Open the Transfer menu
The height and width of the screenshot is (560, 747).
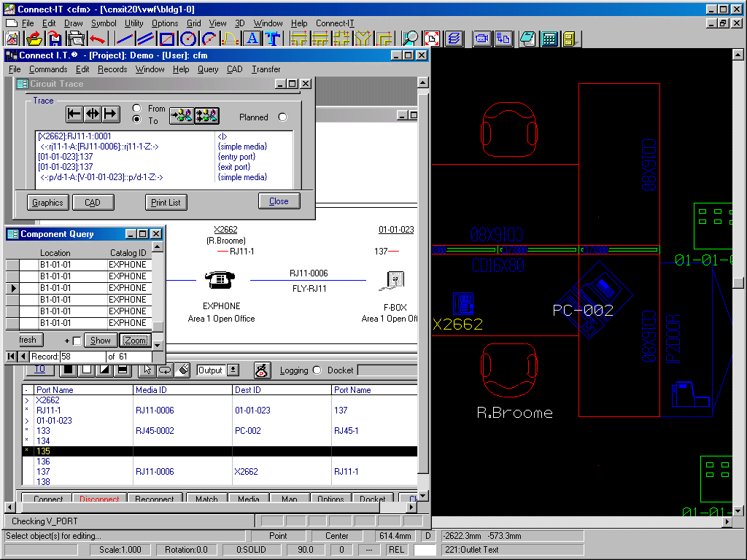pos(266,69)
